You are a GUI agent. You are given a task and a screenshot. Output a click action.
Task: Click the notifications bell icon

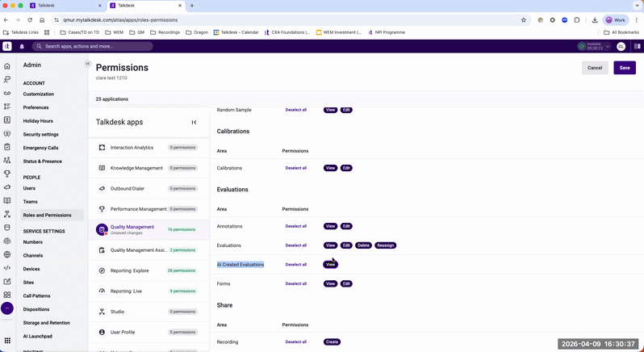pos(22,46)
